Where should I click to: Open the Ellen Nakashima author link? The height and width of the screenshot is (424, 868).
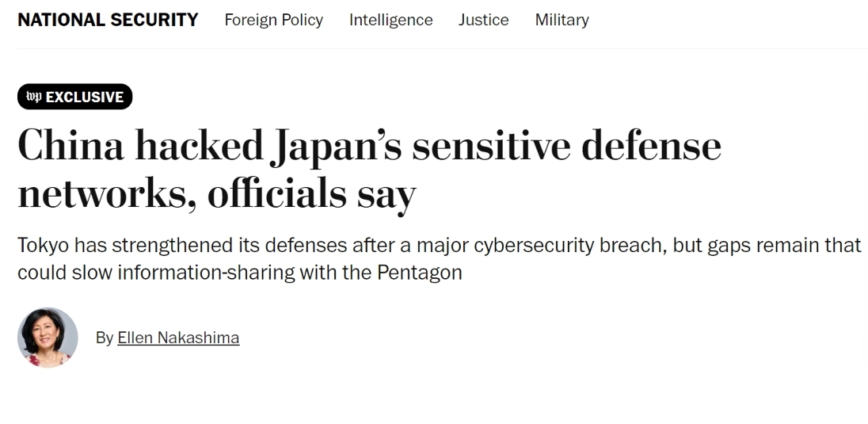[178, 338]
